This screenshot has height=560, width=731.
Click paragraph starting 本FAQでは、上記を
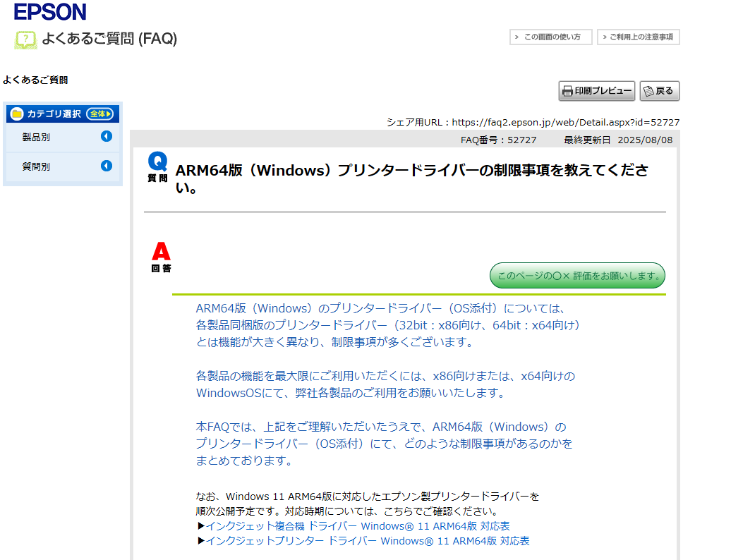click(x=384, y=444)
